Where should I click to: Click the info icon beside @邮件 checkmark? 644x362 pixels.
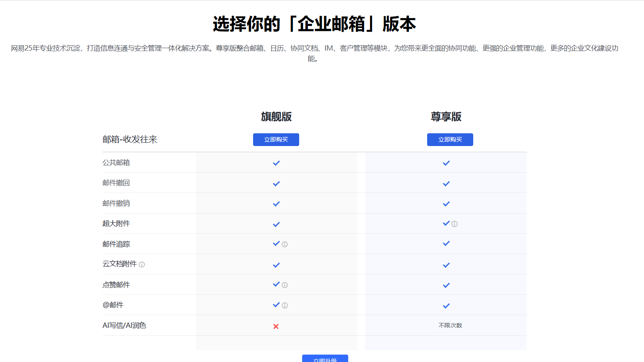point(285,305)
